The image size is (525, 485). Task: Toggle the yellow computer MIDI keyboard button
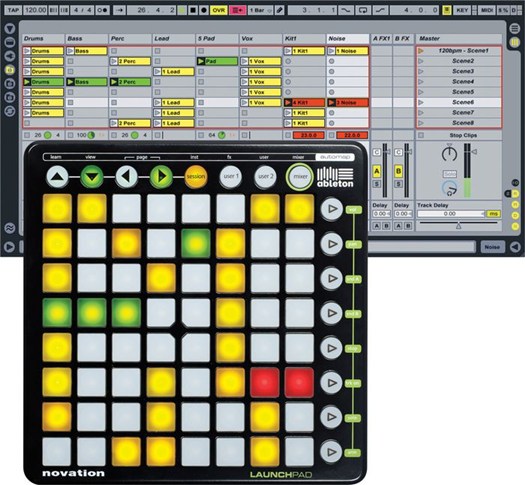tap(446, 10)
